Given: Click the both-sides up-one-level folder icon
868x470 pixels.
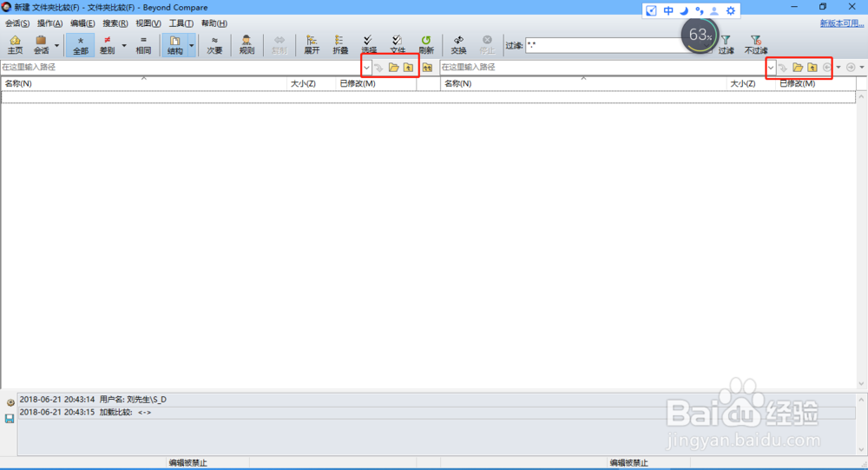Looking at the screenshot, I should [427, 68].
